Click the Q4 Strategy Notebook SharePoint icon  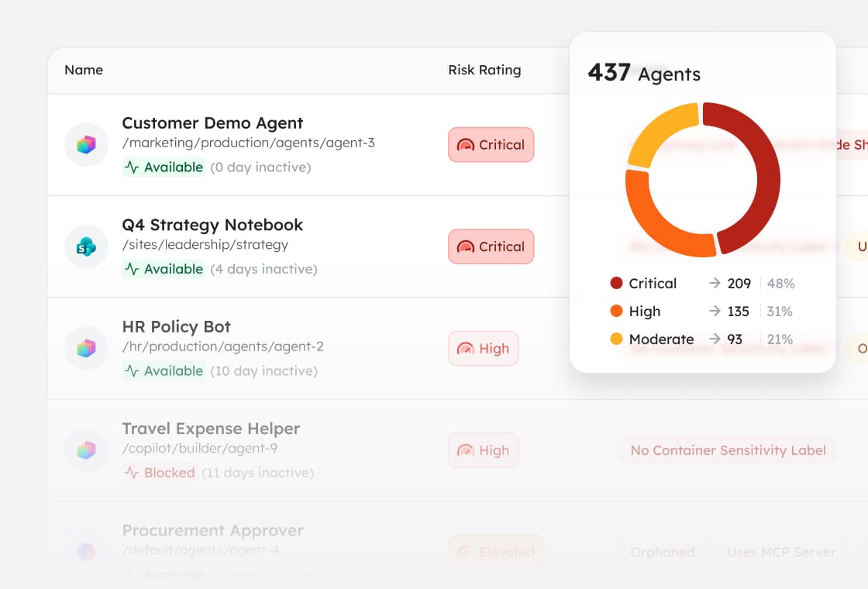click(x=86, y=246)
